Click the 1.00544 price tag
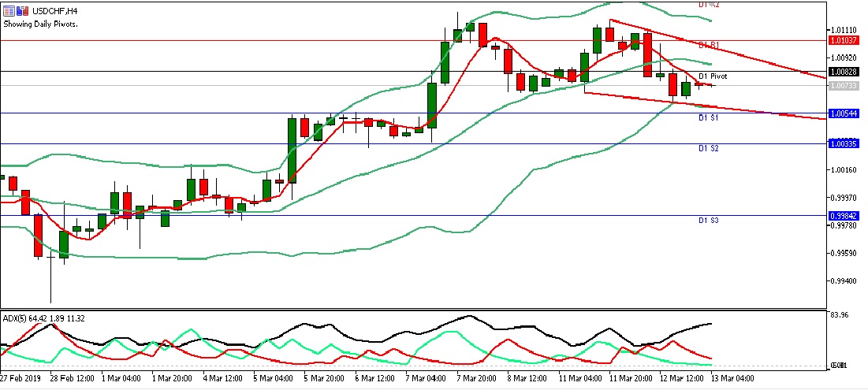868x390 pixels. coord(845,113)
